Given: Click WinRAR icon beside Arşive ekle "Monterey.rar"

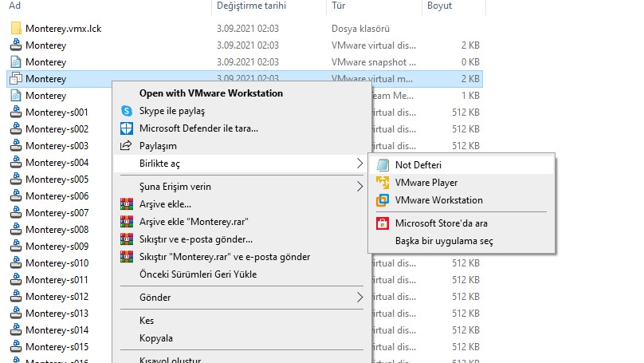Looking at the screenshot, I should point(127,222).
